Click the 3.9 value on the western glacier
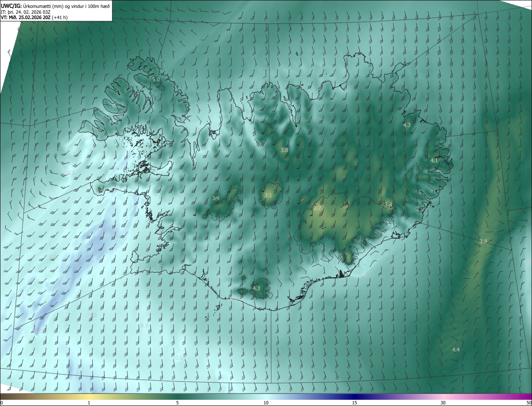532x406 pixels. [x=216, y=198]
